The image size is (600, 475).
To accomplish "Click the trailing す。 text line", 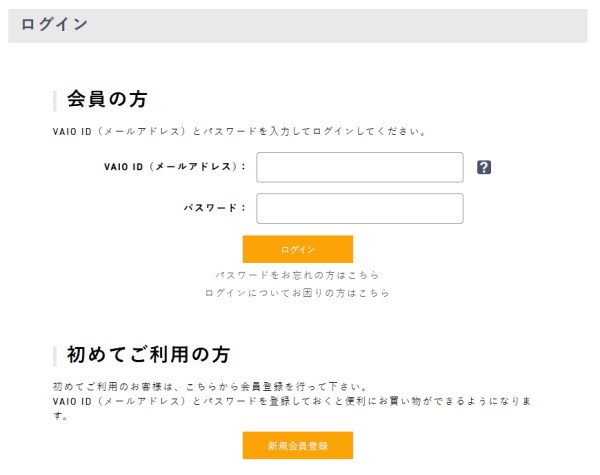I will 60,416.
